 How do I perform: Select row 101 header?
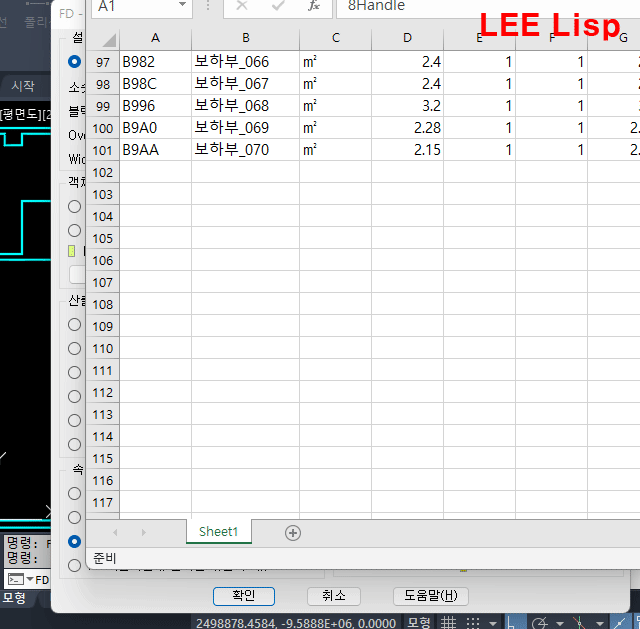coord(103,150)
